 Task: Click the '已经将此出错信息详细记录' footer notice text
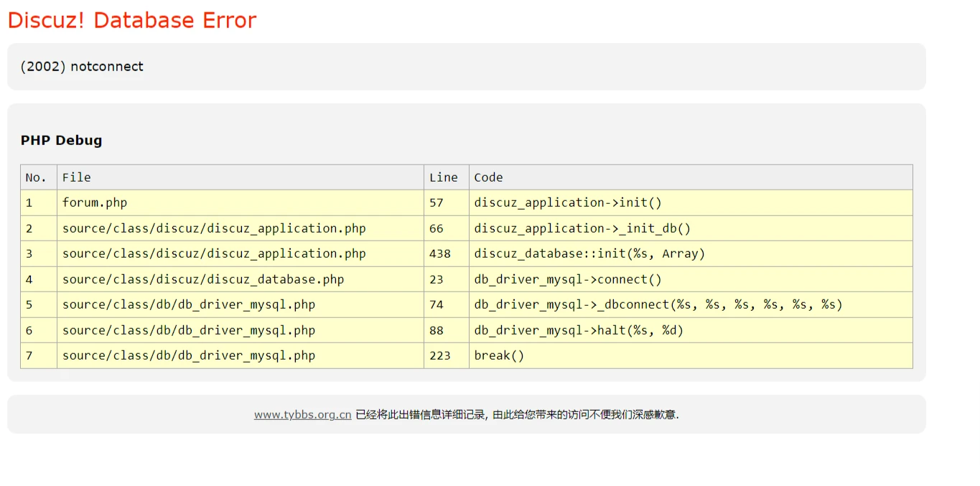coord(420,414)
